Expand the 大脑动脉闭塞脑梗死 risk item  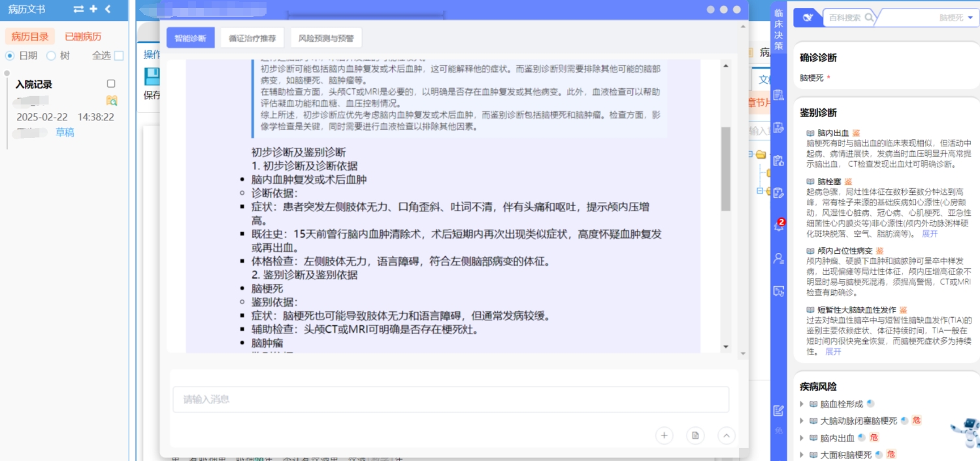(803, 421)
